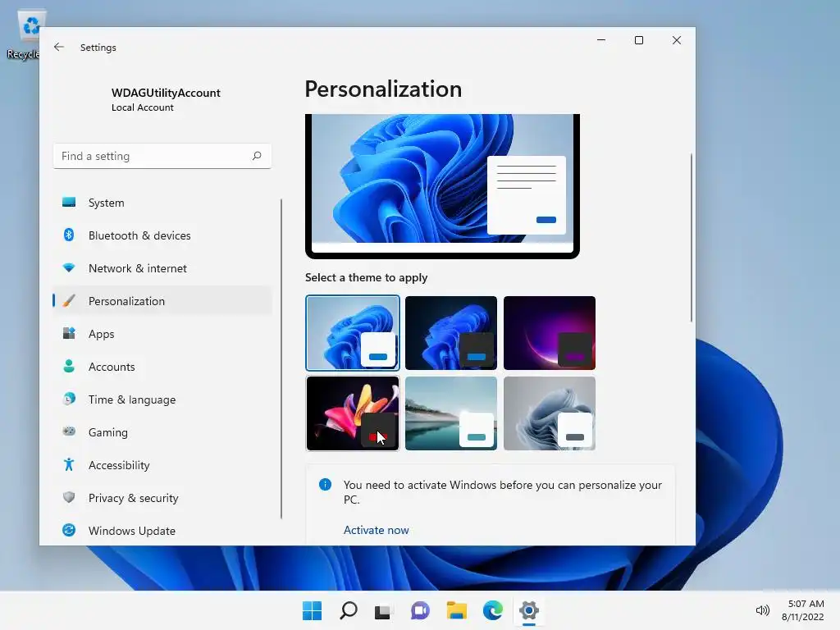Image resolution: width=840 pixels, height=630 pixels.
Task: Click the System monitor icon in sidebar
Action: click(69, 202)
